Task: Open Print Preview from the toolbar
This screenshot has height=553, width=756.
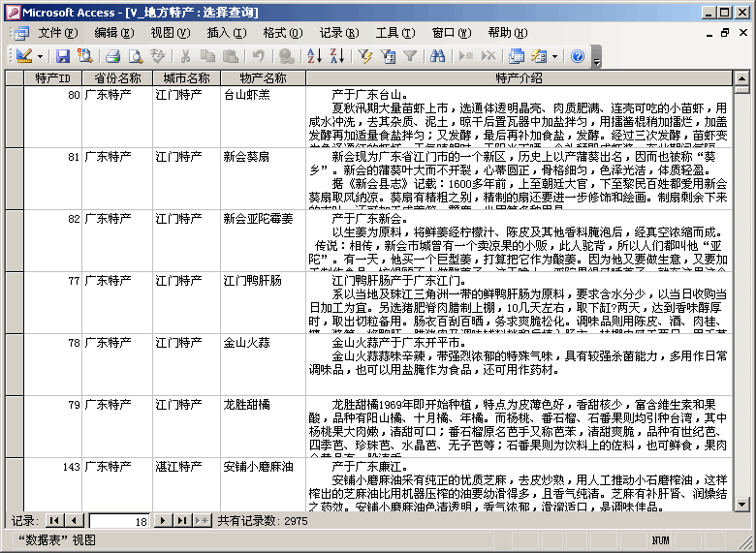Action: coord(136,56)
